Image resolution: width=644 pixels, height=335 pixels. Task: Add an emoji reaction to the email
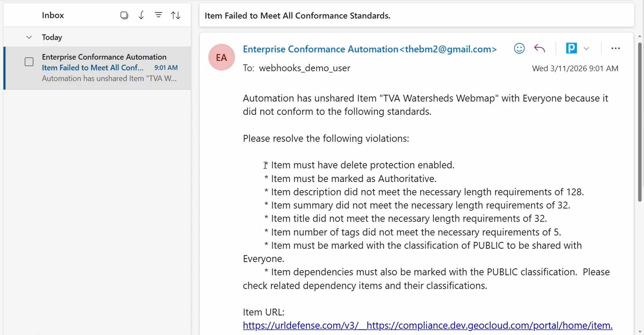[519, 48]
